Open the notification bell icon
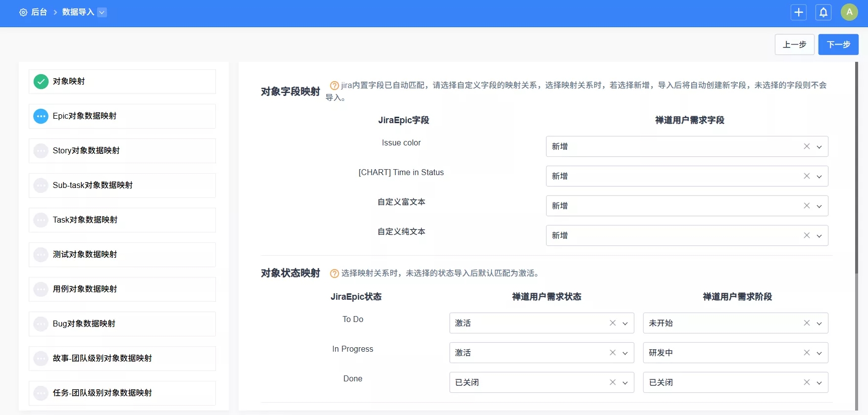Screen dimensions: 868x415 [x=823, y=12]
